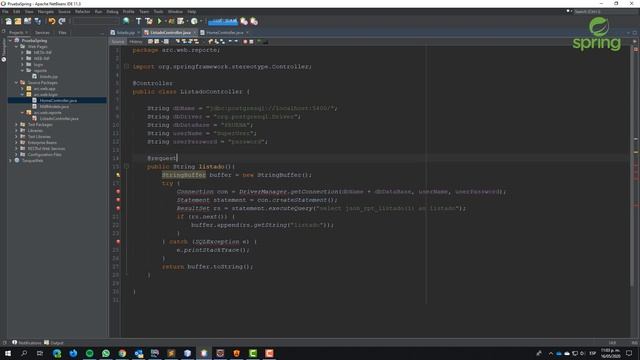This screenshot has height=360, width=640.
Task: Toggle the import fold on line 3
Action: (126, 67)
